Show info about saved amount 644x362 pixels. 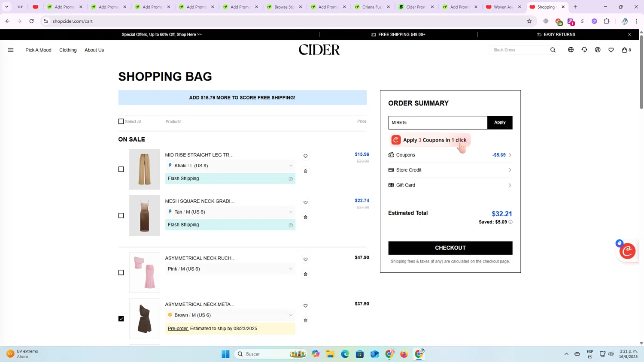tap(510, 222)
